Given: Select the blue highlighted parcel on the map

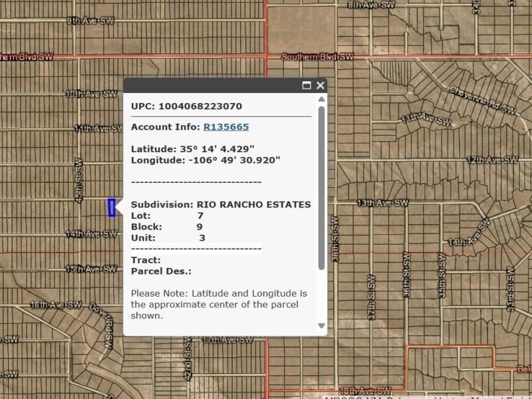Looking at the screenshot, I should click(112, 207).
